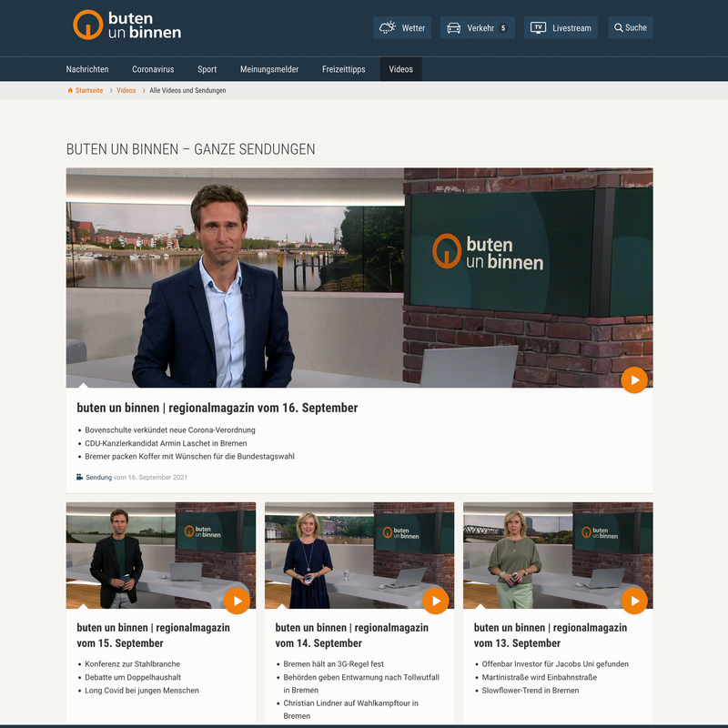Viewport: 728px width, 728px height.
Task: Play the 14. September broadcast
Action: click(x=436, y=601)
